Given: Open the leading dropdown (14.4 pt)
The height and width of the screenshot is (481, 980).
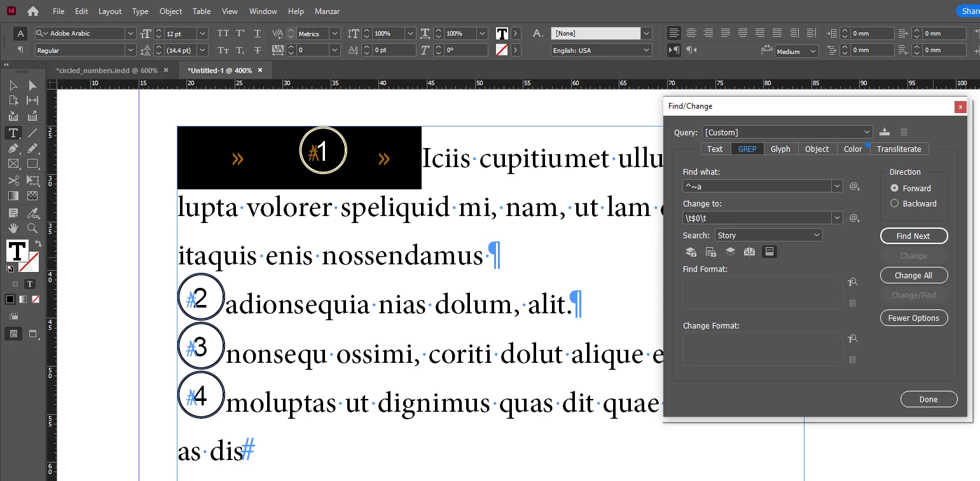Looking at the screenshot, I should pos(202,50).
